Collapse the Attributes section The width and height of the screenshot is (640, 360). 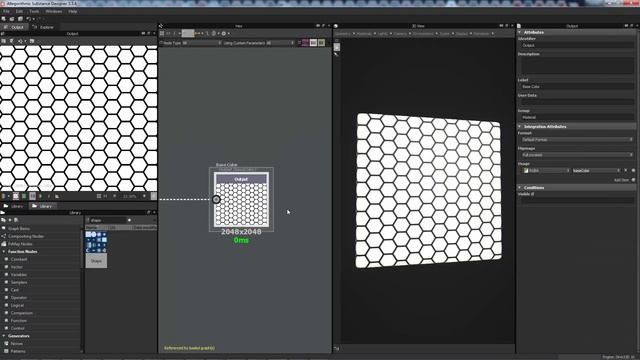tap(520, 32)
